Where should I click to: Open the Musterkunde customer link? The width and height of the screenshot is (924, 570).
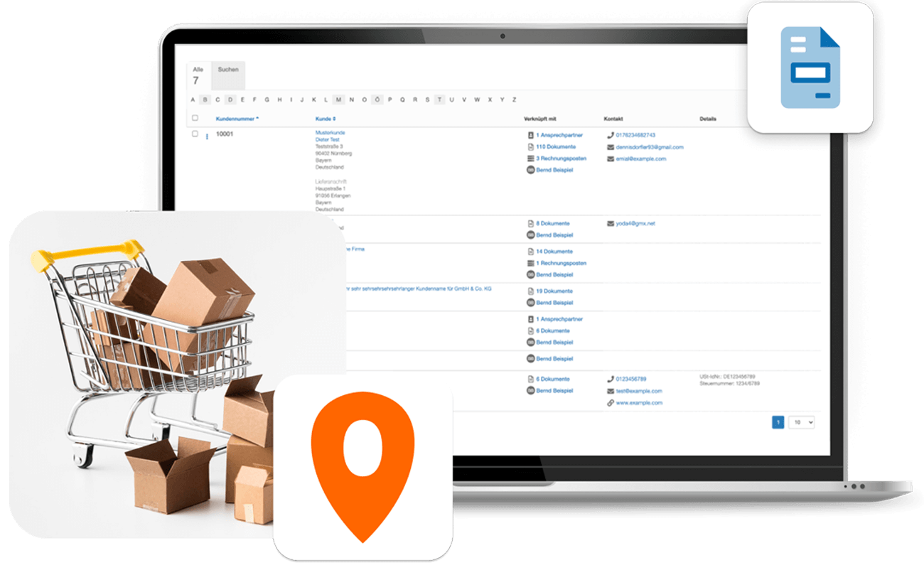click(x=331, y=133)
